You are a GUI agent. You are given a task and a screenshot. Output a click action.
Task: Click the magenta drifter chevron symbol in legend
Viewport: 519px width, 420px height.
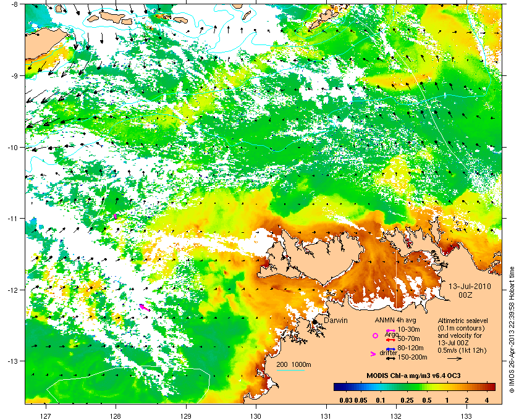373,354
